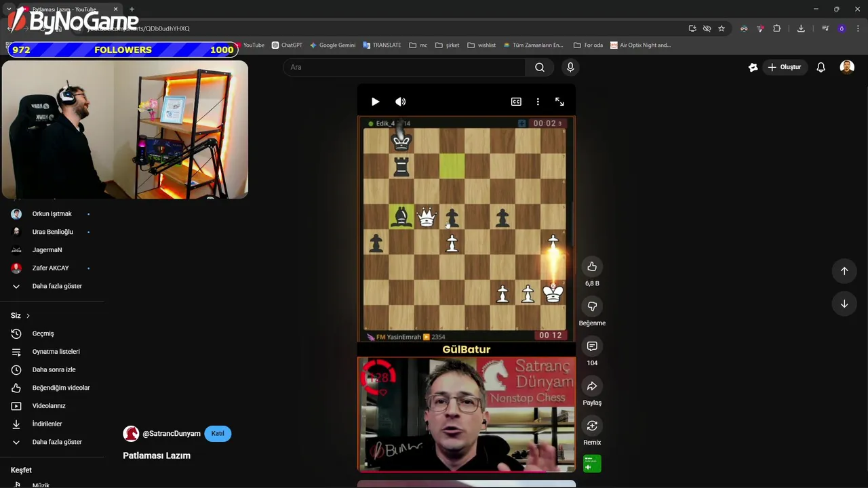The height and width of the screenshot is (488, 868).
Task: Open the Zafer AKCAY subscription
Action: 52,268
